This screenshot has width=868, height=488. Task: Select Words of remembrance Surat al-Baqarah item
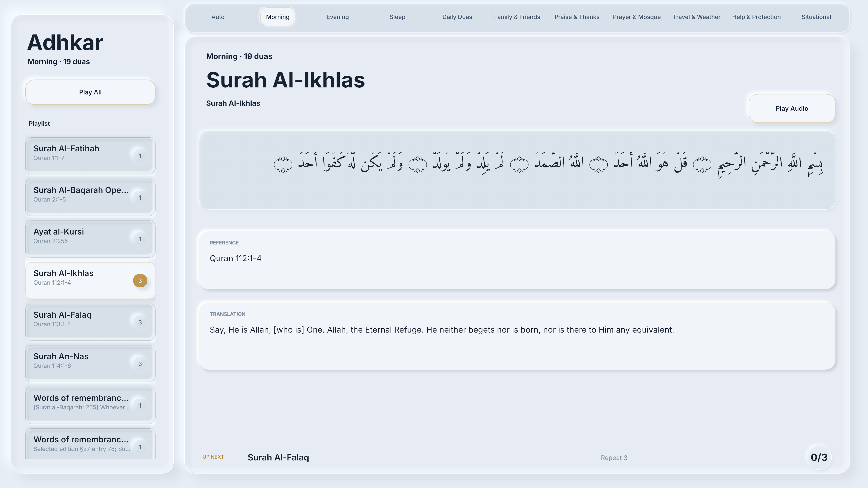[x=90, y=405]
